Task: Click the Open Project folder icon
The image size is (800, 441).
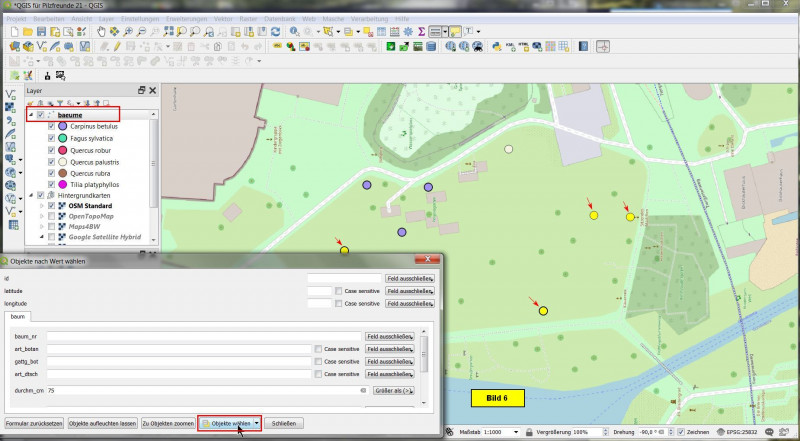Action: tap(28, 32)
